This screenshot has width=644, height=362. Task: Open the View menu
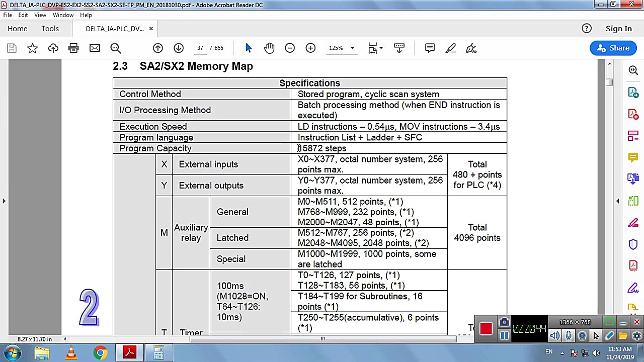coord(40,15)
